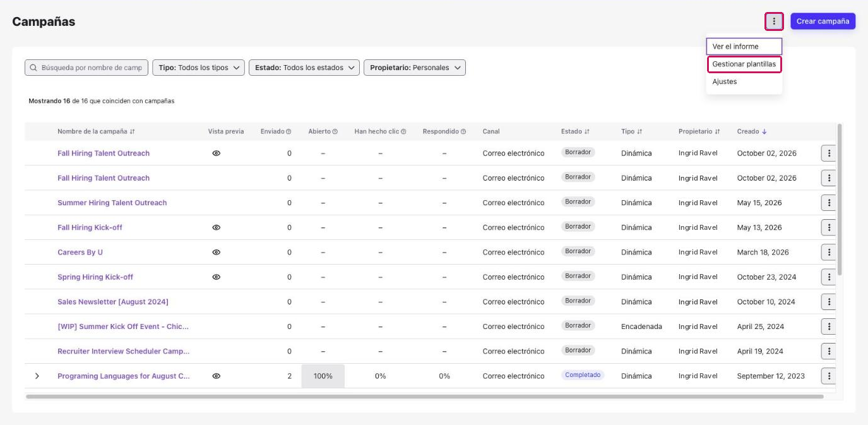The image size is (868, 425).
Task: Show preview for Spring Hiring Kick-off
Action: coord(216,277)
